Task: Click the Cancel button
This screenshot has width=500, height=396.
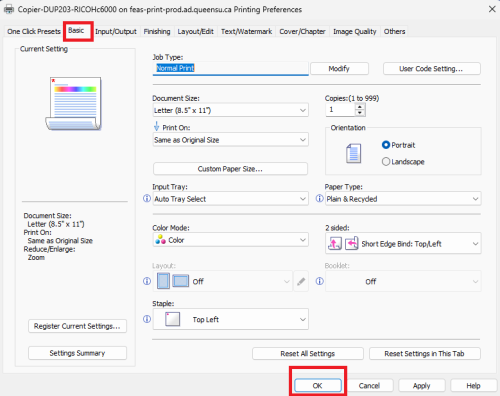Action: 369,385
